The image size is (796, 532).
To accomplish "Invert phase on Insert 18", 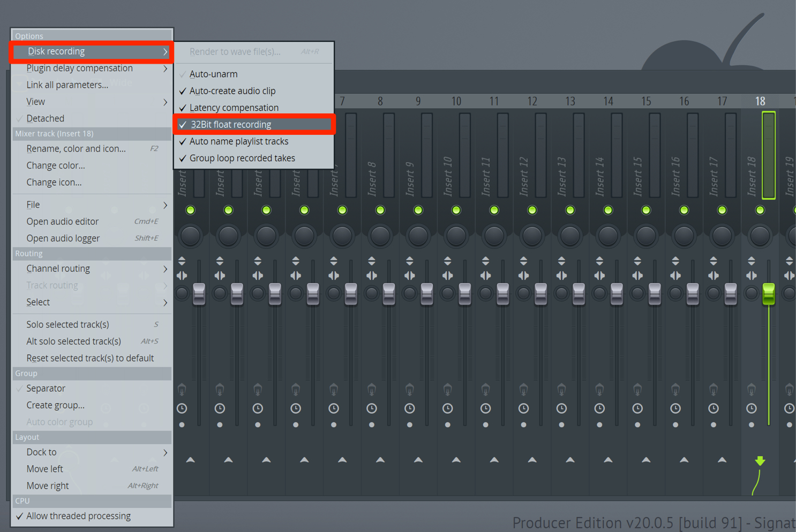I will (x=752, y=261).
